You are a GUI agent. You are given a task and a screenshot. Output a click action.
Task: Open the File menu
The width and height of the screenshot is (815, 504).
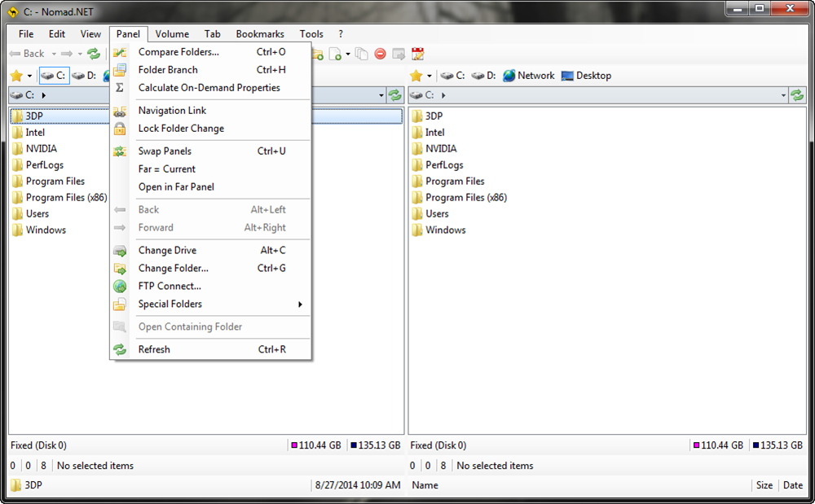click(26, 34)
